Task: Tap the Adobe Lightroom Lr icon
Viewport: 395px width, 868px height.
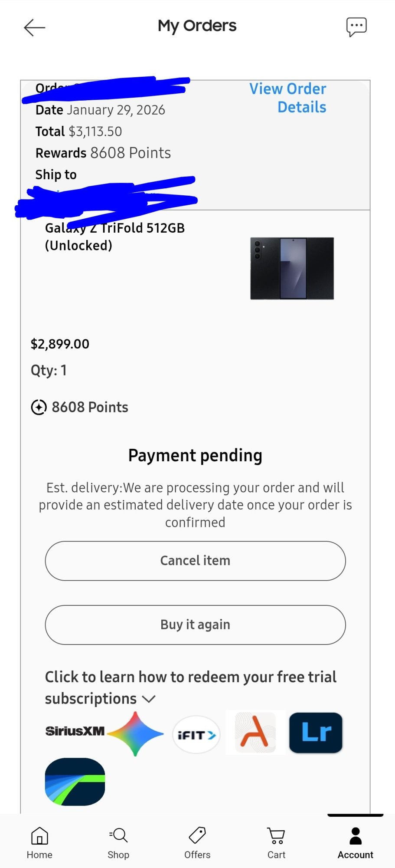Action: (316, 733)
